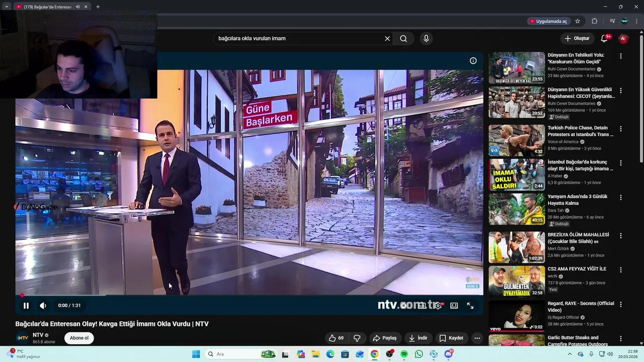This screenshot has height=362, width=644.
Task: Switch to theater mode icon
Action: coord(454,305)
